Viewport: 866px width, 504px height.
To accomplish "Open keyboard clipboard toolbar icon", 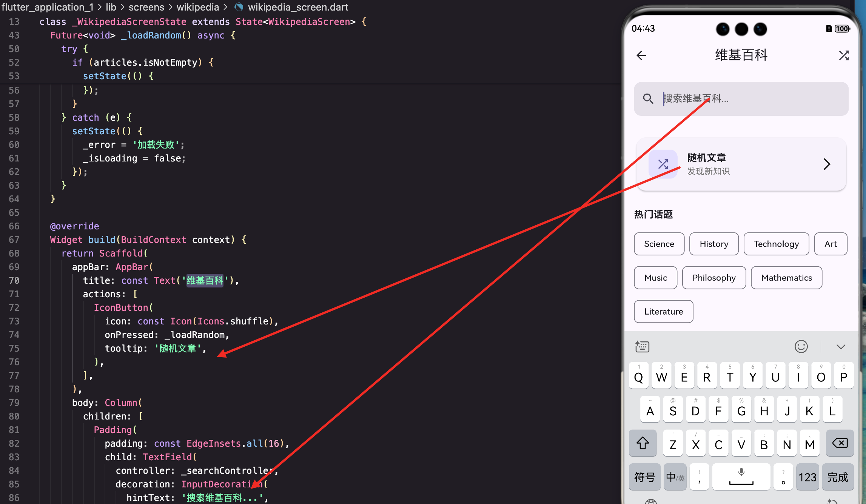I will coord(642,346).
